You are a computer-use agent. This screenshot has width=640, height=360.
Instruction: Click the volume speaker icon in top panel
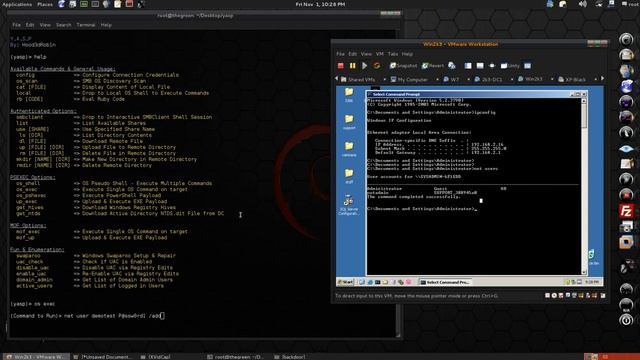tap(582, 4)
